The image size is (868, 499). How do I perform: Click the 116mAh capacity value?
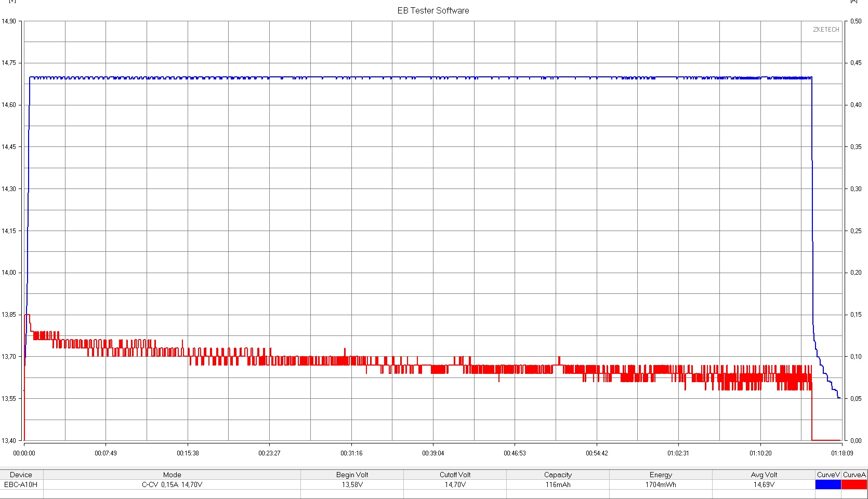558,484
